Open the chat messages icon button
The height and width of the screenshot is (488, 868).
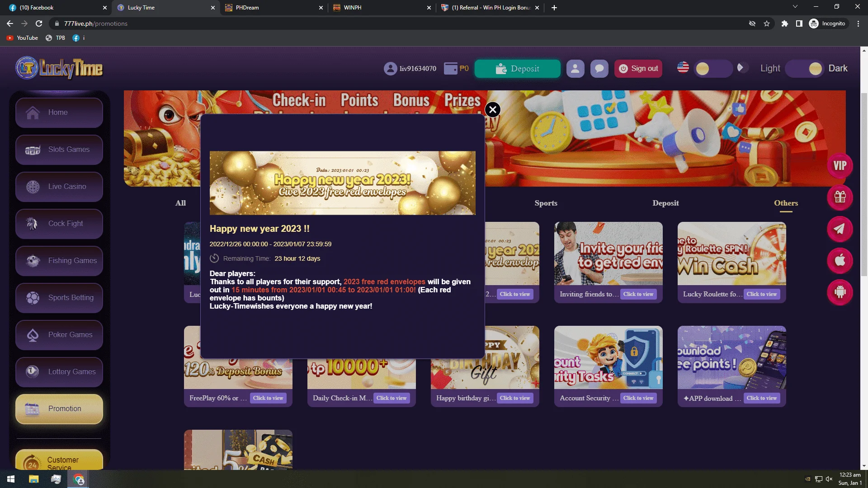click(599, 69)
